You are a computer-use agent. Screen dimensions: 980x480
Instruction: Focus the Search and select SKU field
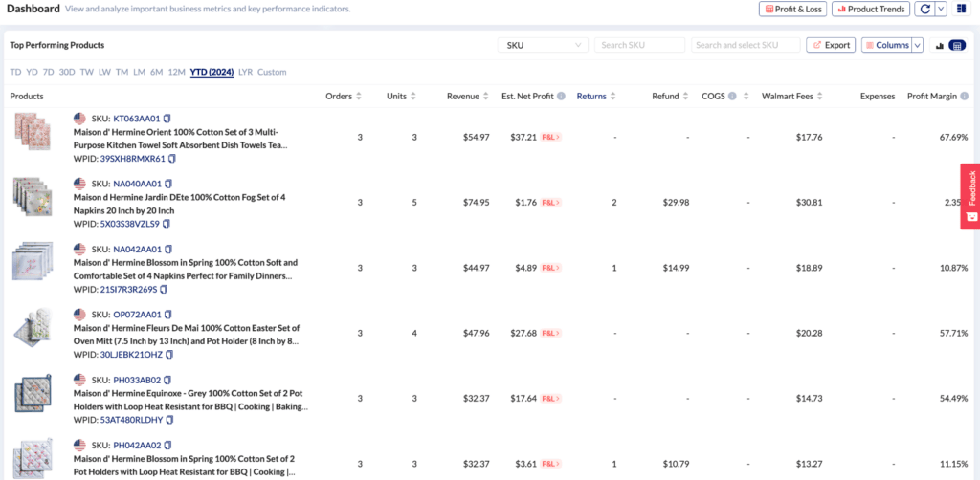(746, 45)
